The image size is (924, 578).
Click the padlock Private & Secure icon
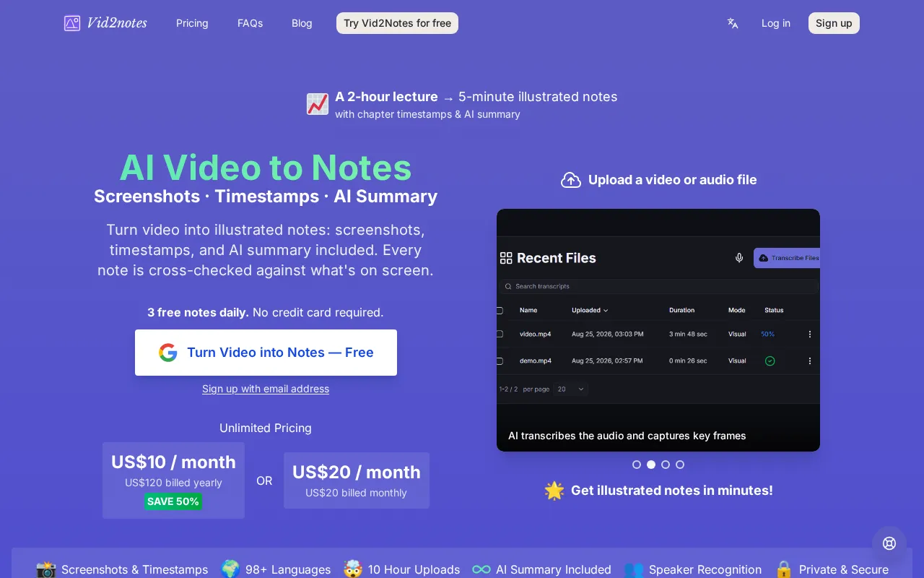[784, 569]
